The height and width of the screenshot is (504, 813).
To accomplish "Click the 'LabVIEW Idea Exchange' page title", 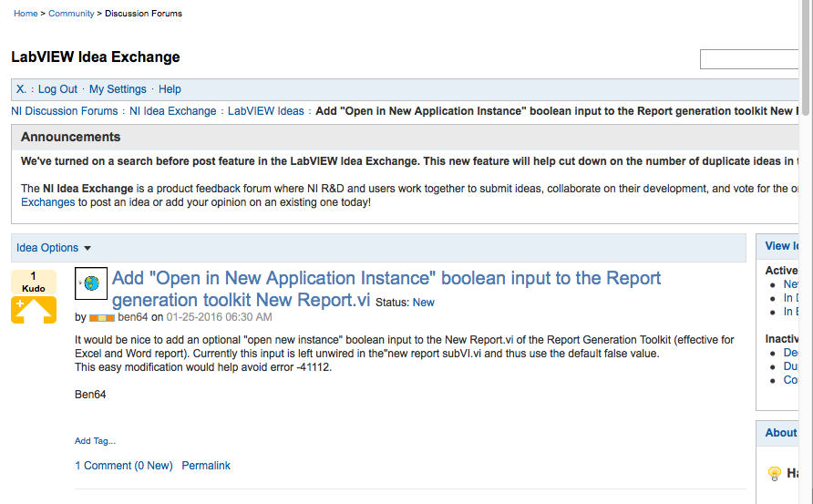I will [96, 57].
